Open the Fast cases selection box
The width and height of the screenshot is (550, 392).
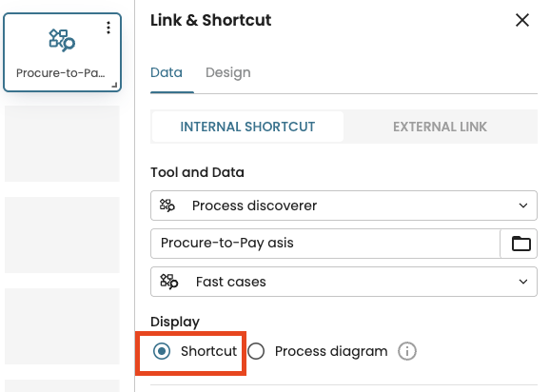(344, 282)
